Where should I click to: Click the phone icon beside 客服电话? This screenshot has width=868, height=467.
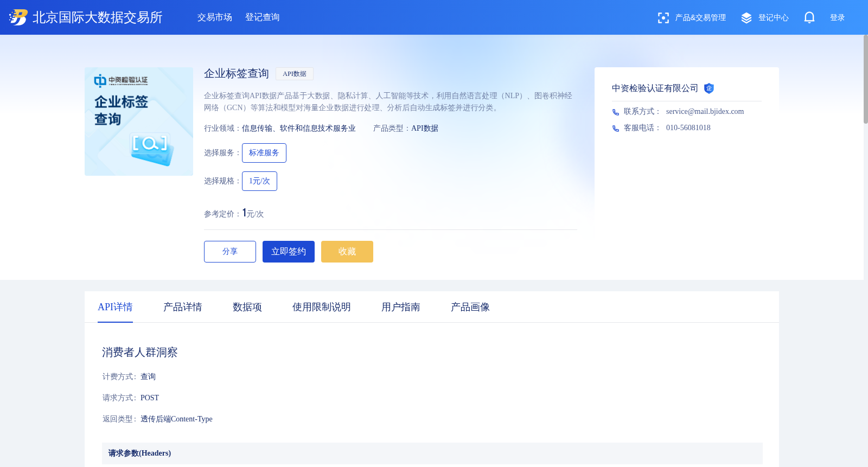(616, 129)
